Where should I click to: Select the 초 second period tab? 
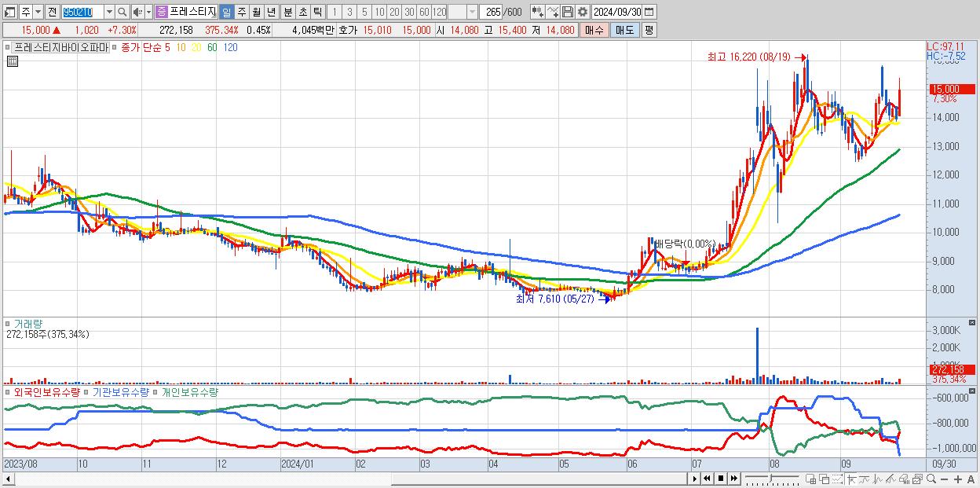tap(302, 12)
